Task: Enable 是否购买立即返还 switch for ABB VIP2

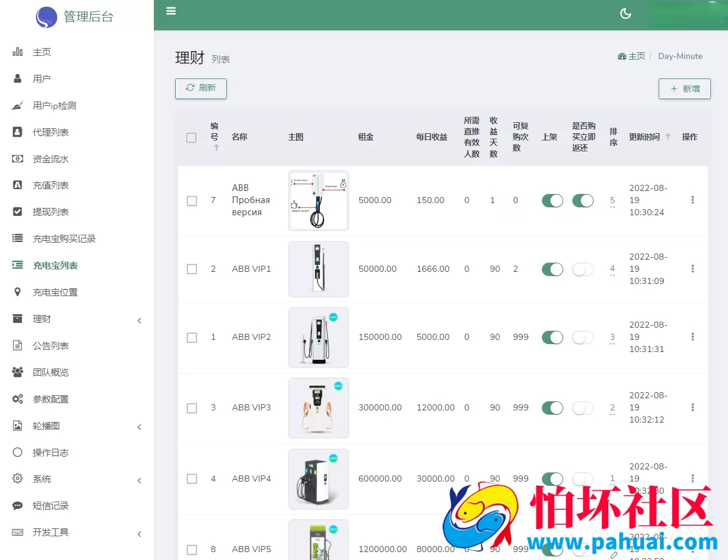Action: pyautogui.click(x=583, y=337)
